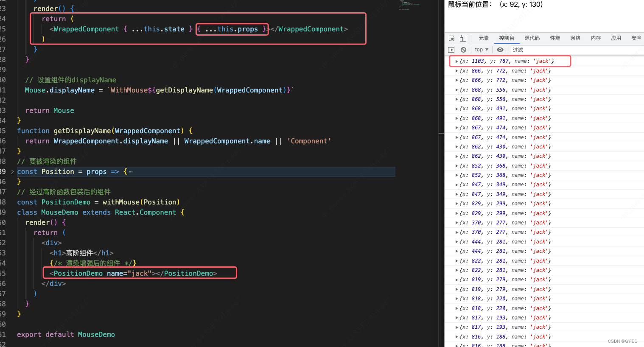The width and height of the screenshot is (644, 347).
Task: Click the eye icon for live expressions
Action: point(500,50)
